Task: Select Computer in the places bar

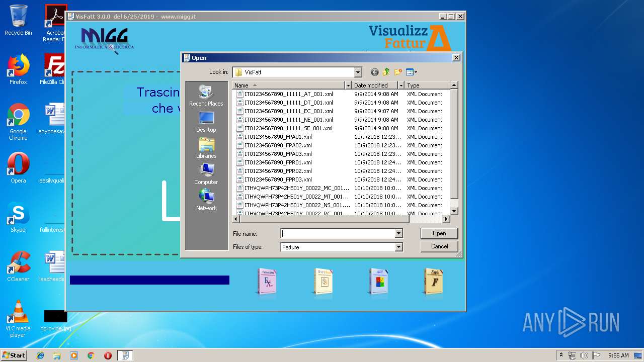Action: (x=206, y=174)
